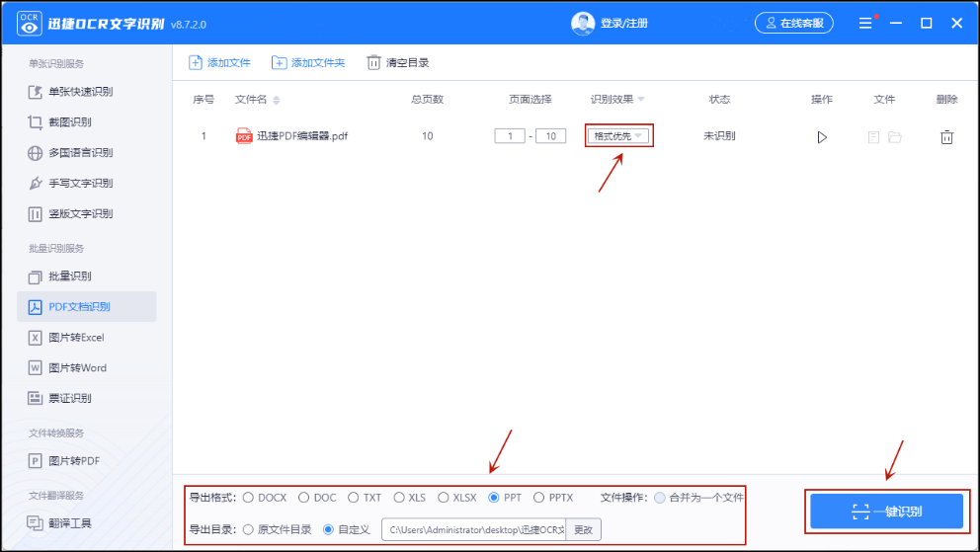Viewport: 980px width, 552px height.
Task: Click the 多国语言识别 globe icon
Action: pos(35,153)
